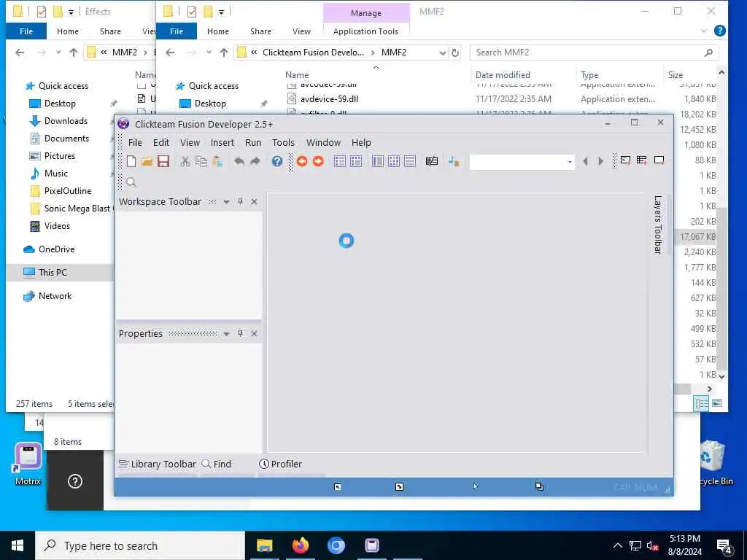Viewport: 747px width, 560px height.
Task: Open the Find tab
Action: [x=216, y=464]
